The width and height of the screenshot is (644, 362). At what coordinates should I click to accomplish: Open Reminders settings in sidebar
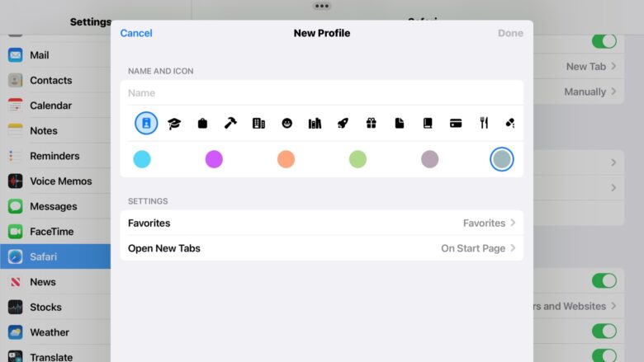[55, 156]
